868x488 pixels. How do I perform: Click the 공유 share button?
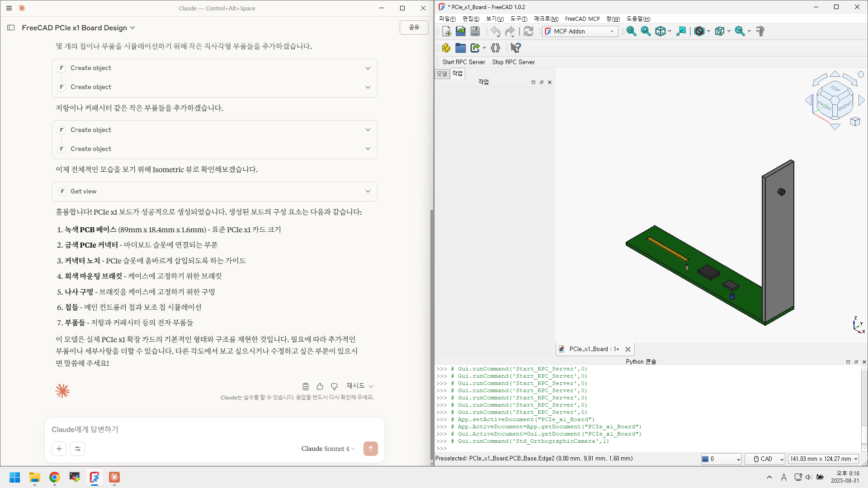(414, 28)
